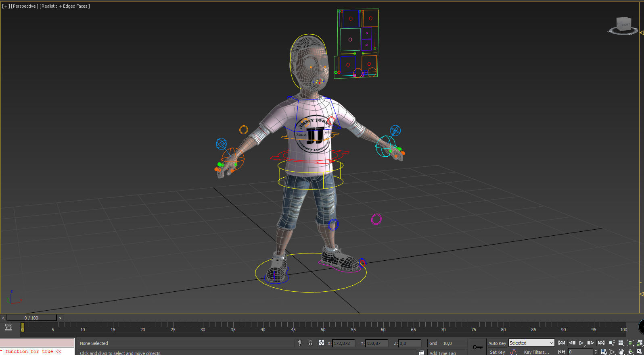Open the [Perspective] viewport menu
644x355 pixels.
coord(25,6)
